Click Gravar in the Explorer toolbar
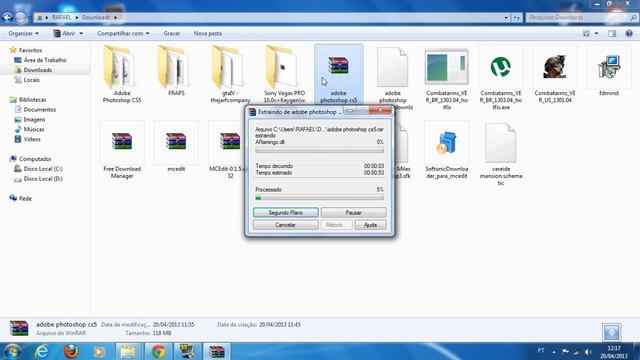This screenshot has height=360, width=640. point(171,33)
